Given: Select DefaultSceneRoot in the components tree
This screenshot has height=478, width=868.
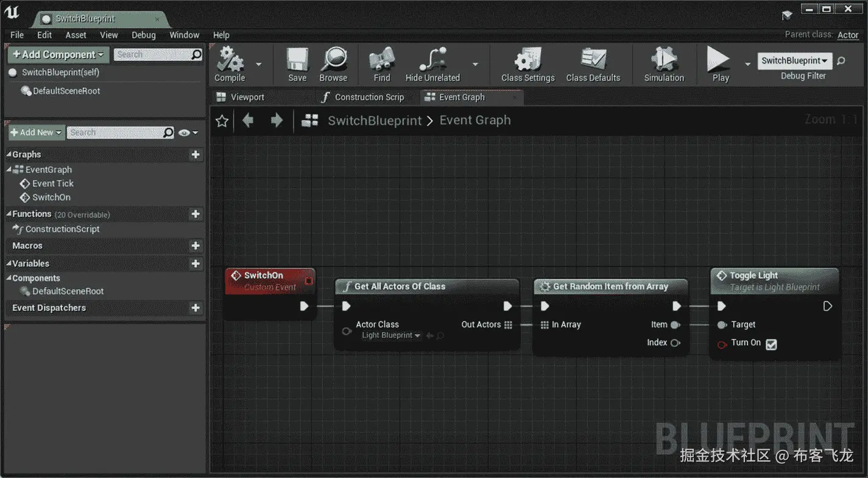Looking at the screenshot, I should tap(66, 91).
